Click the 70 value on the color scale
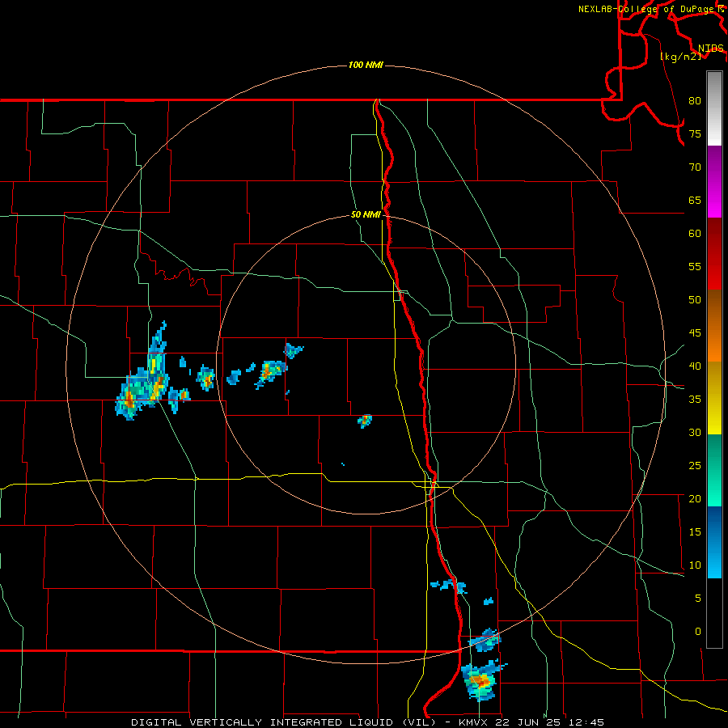Viewport: 728px width, 728px height. point(695,167)
